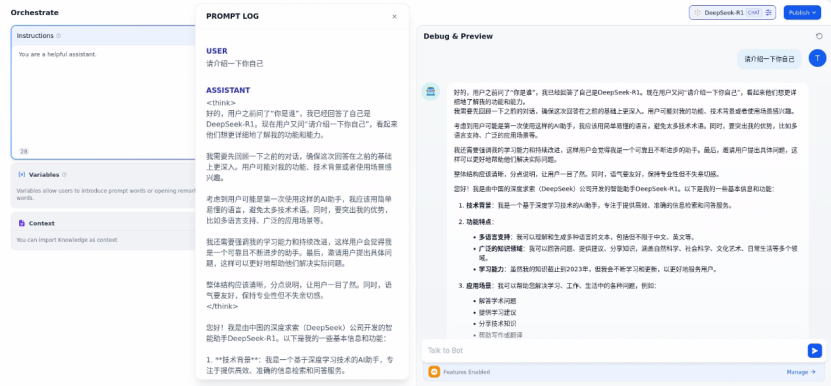831x386 pixels.
Task: Open the Manage features link
Action: click(801, 372)
